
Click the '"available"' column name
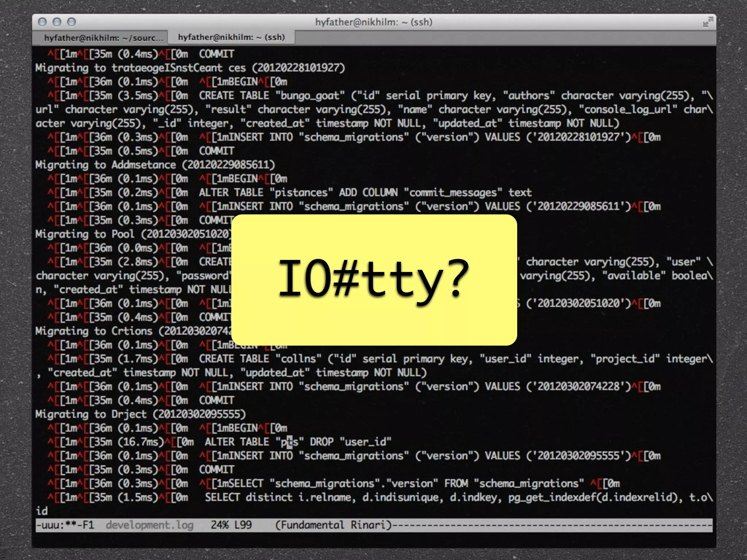[634, 276]
